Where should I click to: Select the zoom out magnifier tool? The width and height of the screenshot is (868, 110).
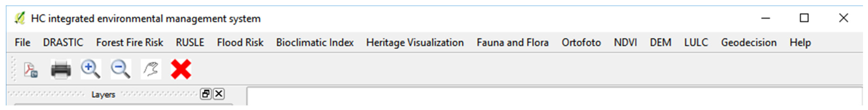120,69
